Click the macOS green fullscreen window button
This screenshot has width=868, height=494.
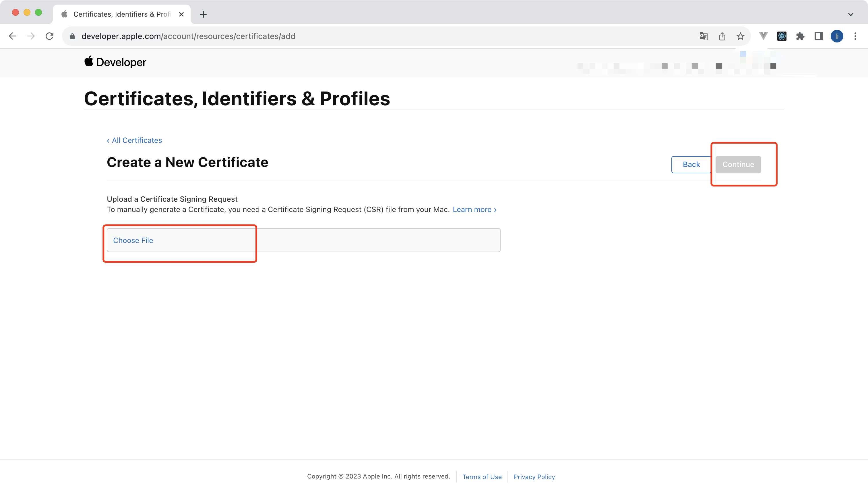38,13
